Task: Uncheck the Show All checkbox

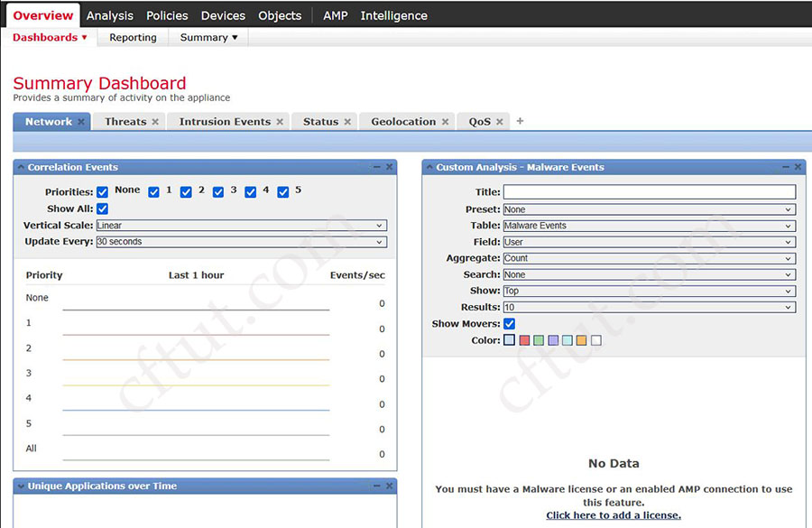Action: tap(102, 208)
